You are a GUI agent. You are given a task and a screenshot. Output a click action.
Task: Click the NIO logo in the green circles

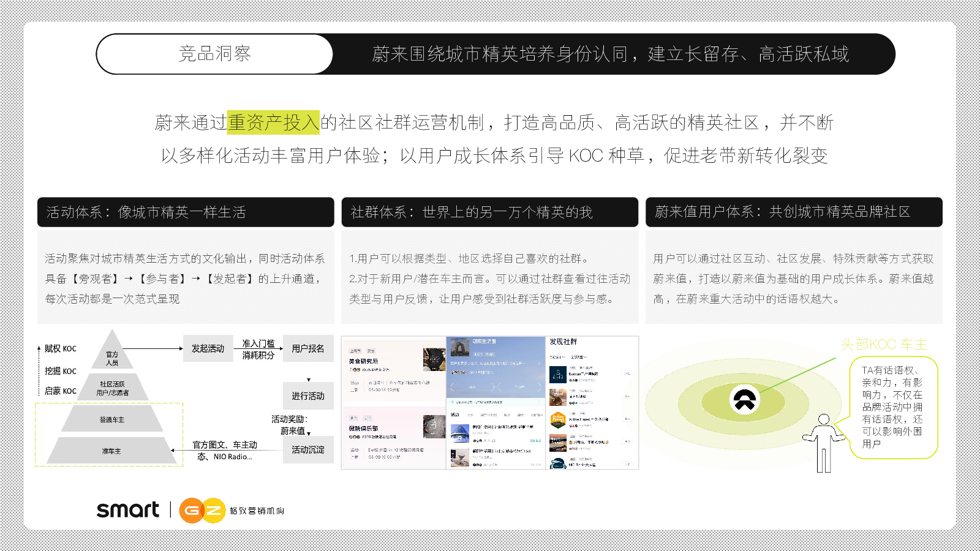[745, 400]
